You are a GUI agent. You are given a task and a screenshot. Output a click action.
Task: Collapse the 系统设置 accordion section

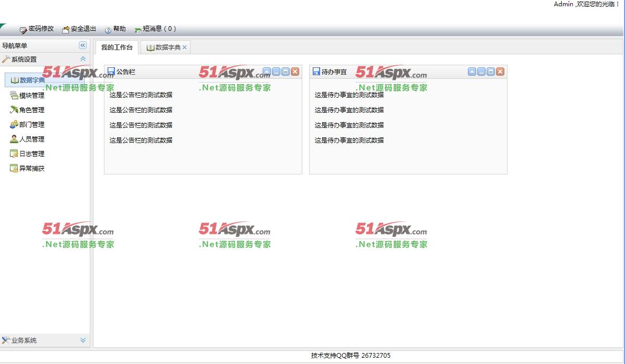pyautogui.click(x=83, y=59)
